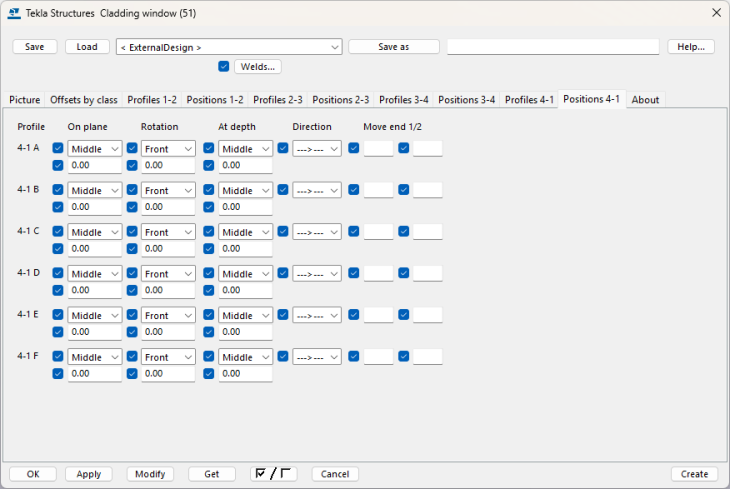Click the Welds... button
The image size is (730, 489).
(x=258, y=67)
